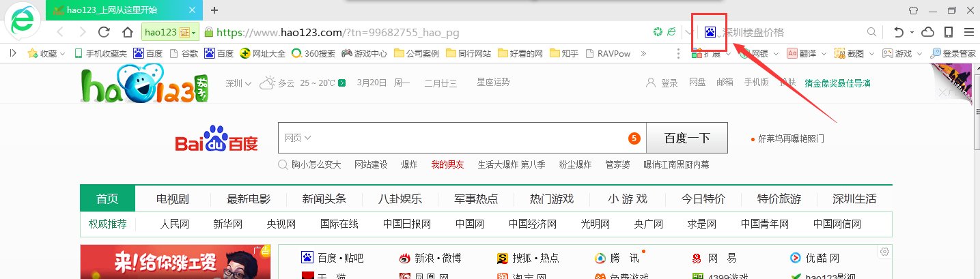The height and width of the screenshot is (279, 980).
Task: Click the green e compatibility mode icon
Action: [x=671, y=32]
